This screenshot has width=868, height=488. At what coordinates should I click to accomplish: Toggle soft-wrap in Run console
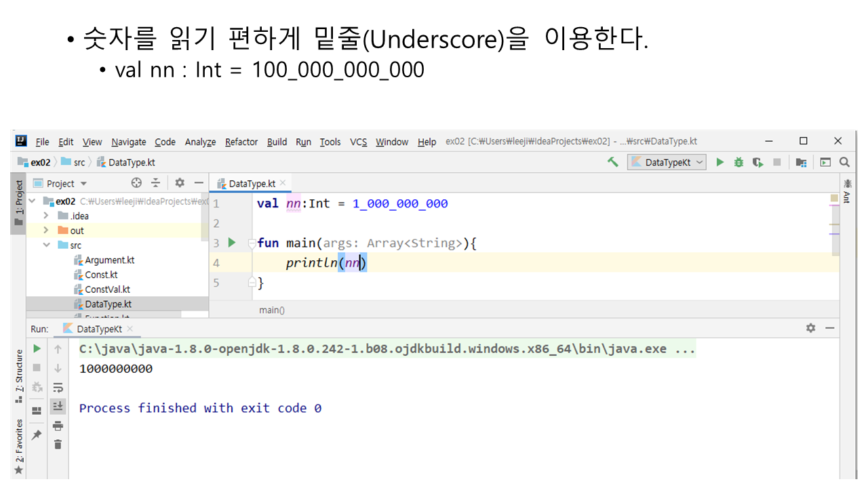pyautogui.click(x=58, y=388)
